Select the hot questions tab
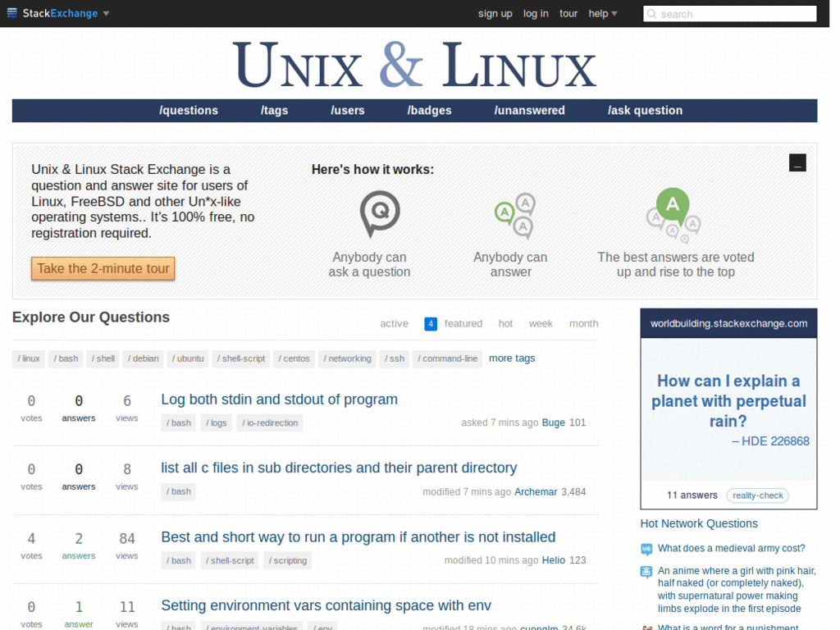 [505, 323]
